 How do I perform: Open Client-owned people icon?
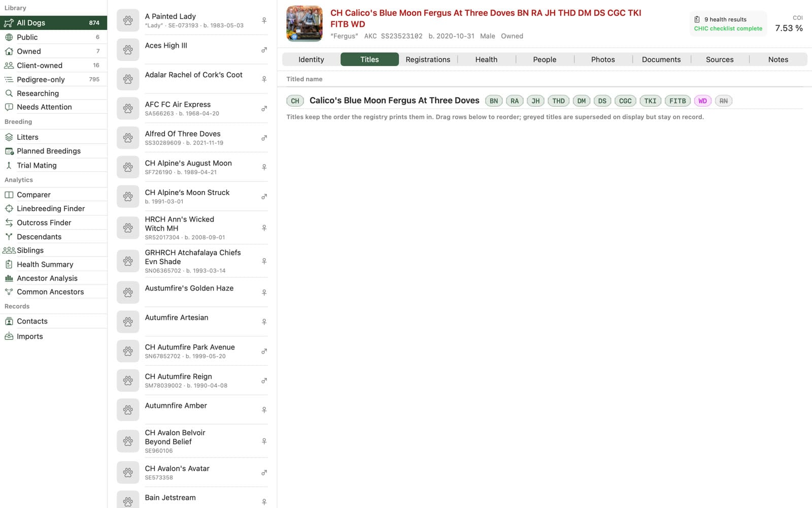point(9,66)
